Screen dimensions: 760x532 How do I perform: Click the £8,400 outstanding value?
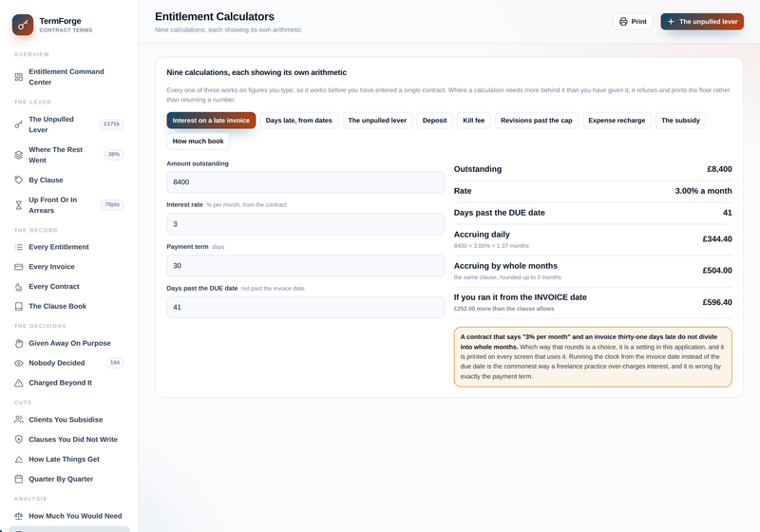point(719,169)
